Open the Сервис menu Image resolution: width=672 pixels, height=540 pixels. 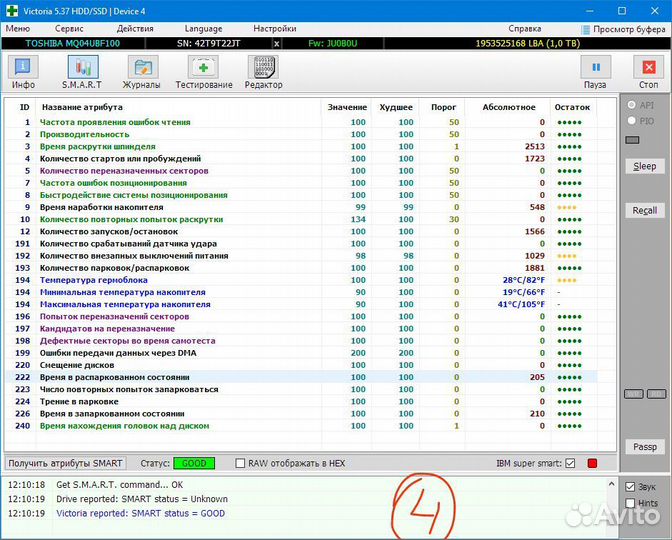point(69,29)
